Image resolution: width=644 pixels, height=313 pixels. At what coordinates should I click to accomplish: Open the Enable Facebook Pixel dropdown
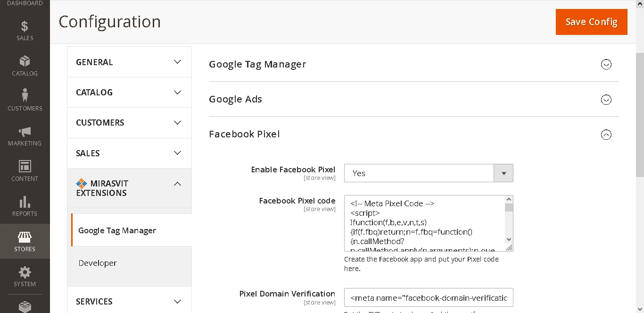(x=428, y=173)
